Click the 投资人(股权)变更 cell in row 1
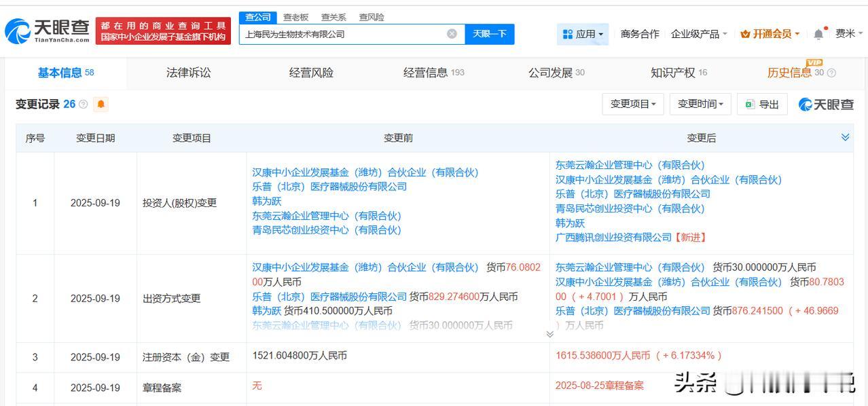 pos(179,202)
